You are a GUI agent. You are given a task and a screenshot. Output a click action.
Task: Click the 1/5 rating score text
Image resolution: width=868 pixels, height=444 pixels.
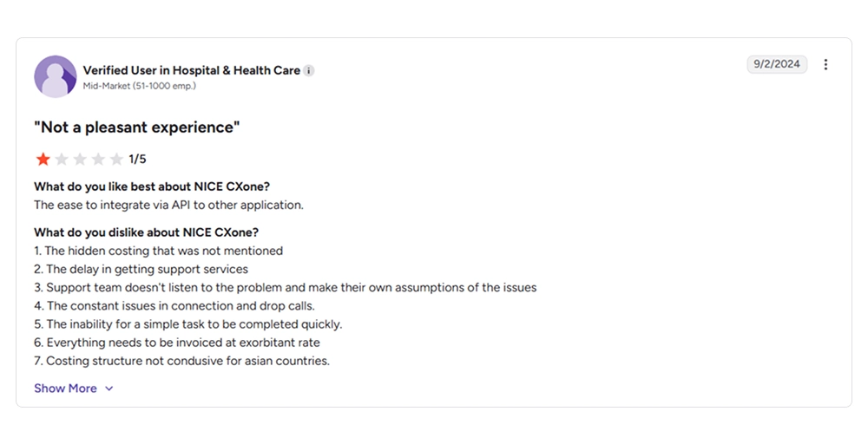pos(137,160)
